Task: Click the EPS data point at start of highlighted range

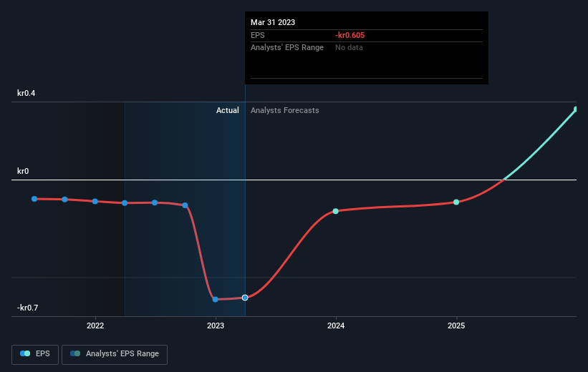Action: pyautogui.click(x=125, y=203)
